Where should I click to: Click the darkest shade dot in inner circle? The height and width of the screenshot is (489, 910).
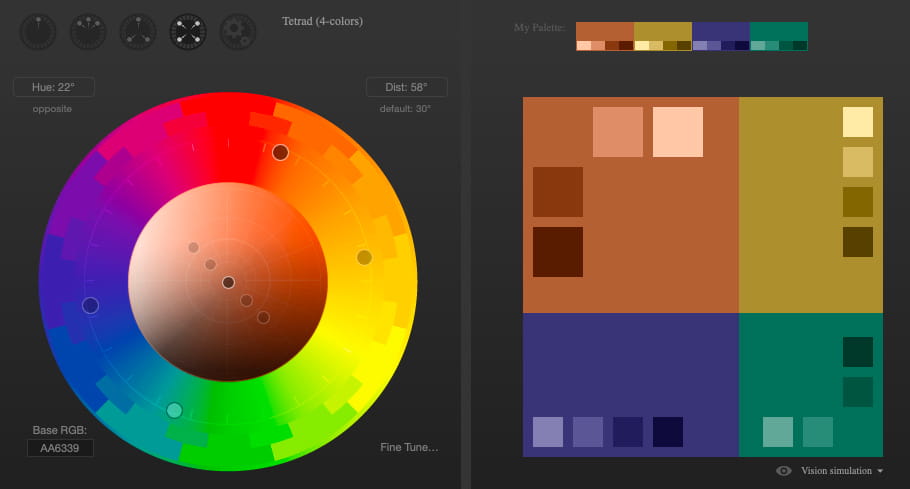263,317
